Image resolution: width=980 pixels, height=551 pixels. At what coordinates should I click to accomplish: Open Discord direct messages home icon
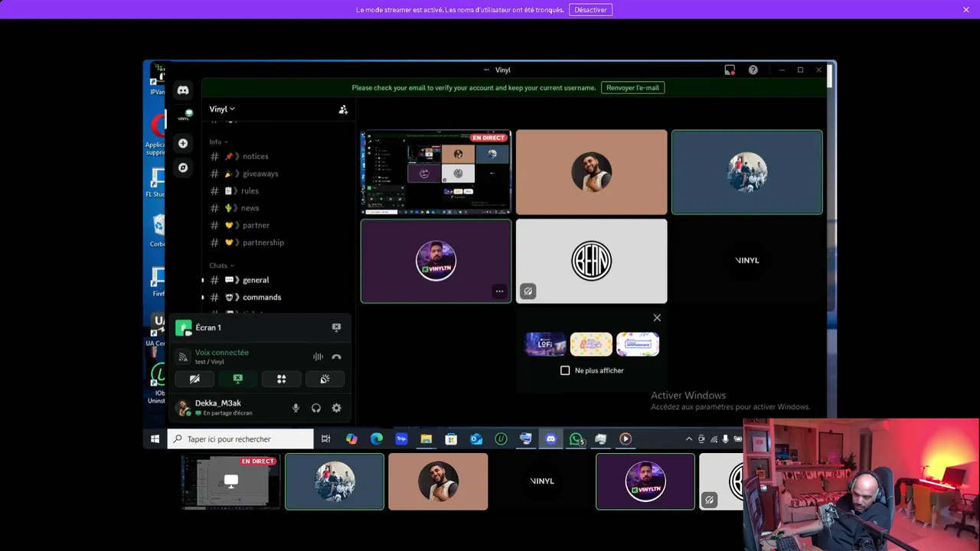click(x=183, y=90)
